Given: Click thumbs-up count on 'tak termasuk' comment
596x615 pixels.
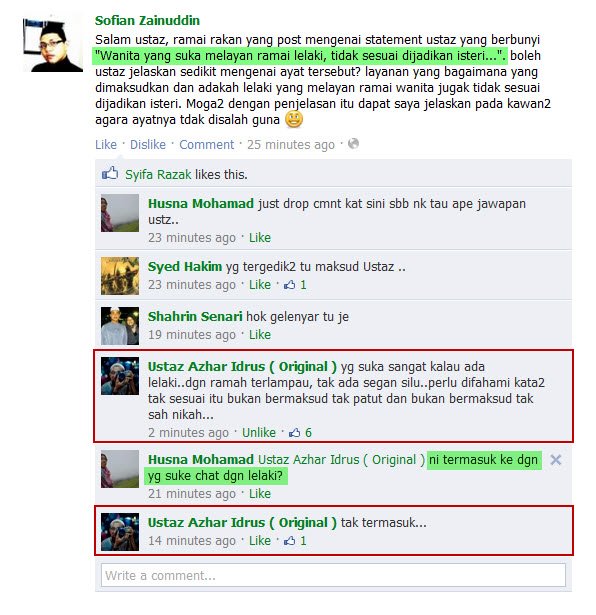Looking at the screenshot, I should (x=295, y=541).
